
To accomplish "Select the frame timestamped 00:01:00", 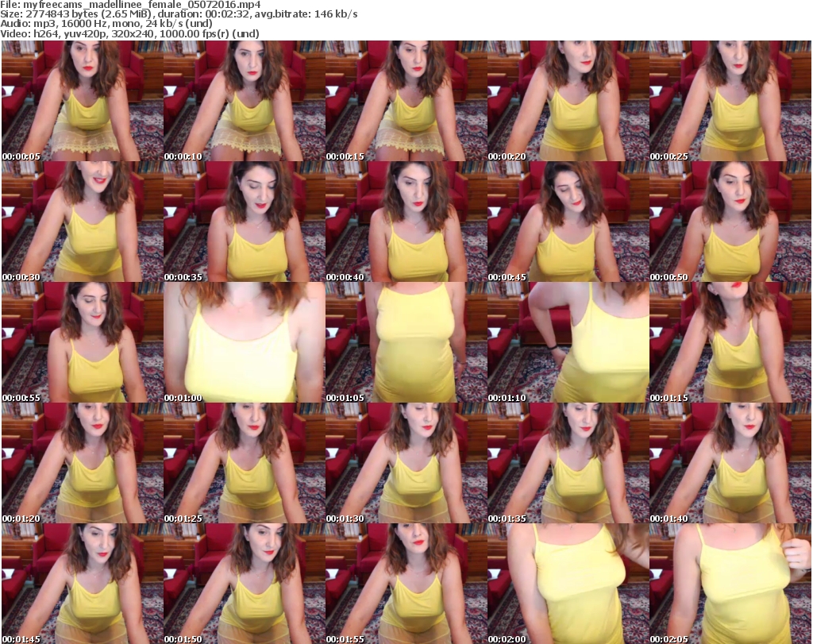I will [x=245, y=342].
